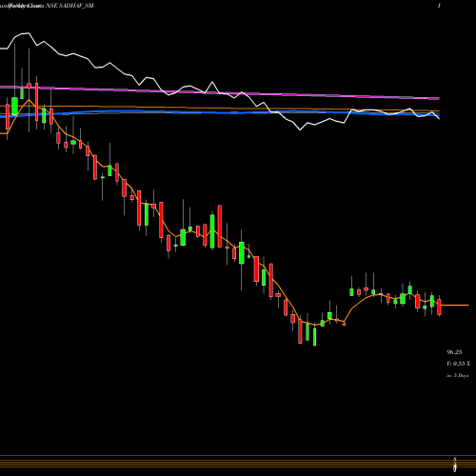Select the rightmost red candlestick
This screenshot has height=476, width=476.
pos(439,306)
